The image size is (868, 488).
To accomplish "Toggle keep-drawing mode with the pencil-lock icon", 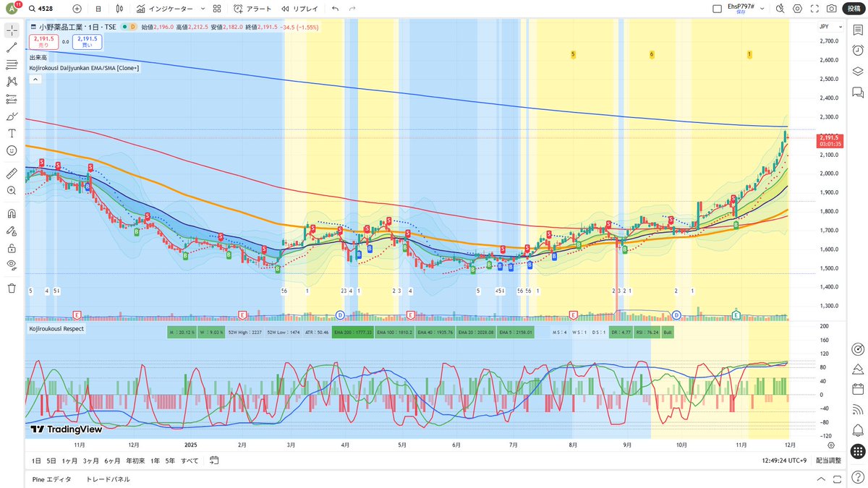I will [x=12, y=231].
